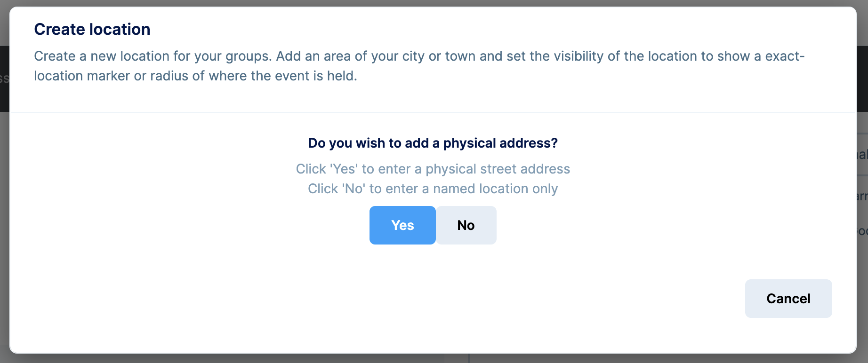Viewport: 868px width, 363px height.
Task: Decline adding a physical address with No
Action: point(466,225)
